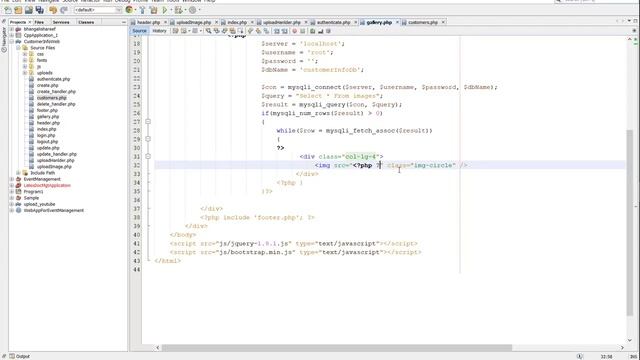Screen dimensions: 640x360
Task: Click the Shift Line Right icon
Action: tap(284, 31)
